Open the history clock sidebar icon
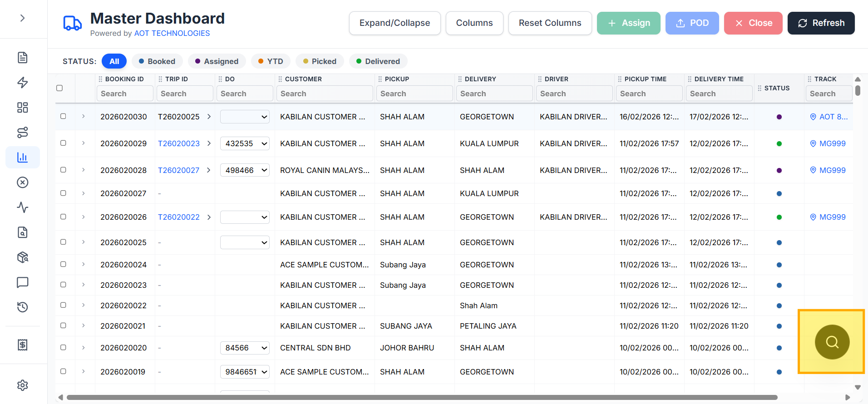The image size is (868, 404). (22, 307)
